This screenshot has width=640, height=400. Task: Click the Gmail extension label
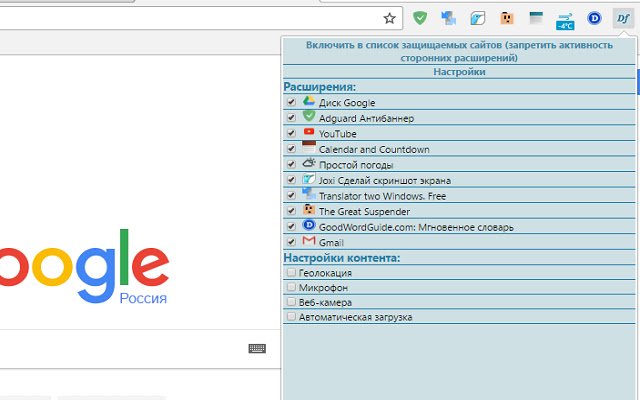click(331, 242)
